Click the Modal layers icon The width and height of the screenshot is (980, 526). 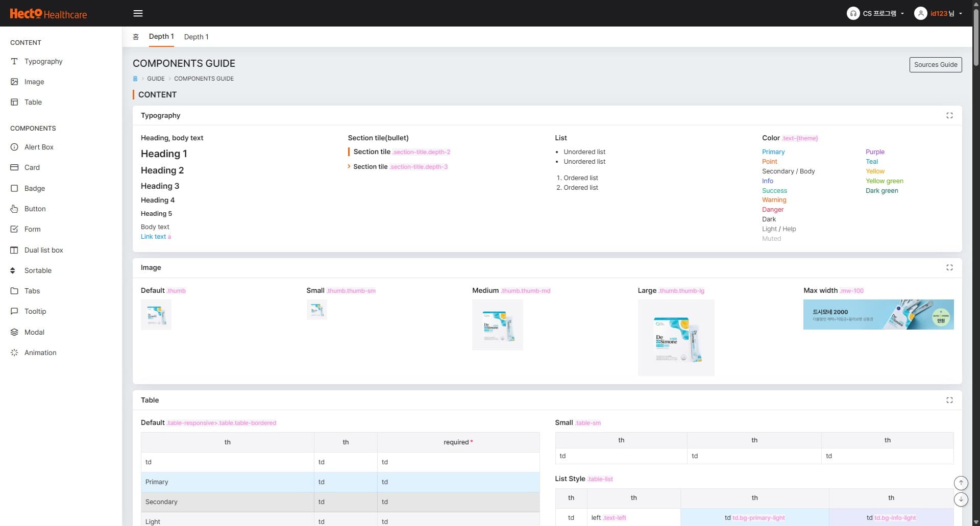pyautogui.click(x=14, y=332)
